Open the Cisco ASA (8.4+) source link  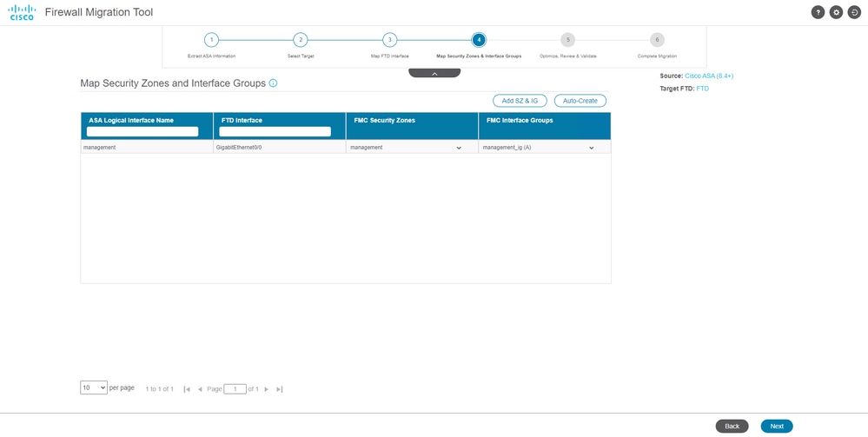pyautogui.click(x=709, y=76)
